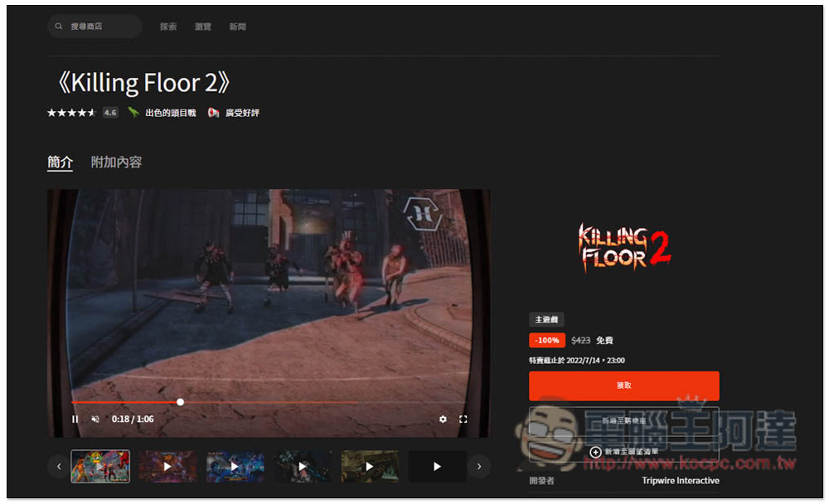Play the fifth video thumbnail

pos(370,466)
